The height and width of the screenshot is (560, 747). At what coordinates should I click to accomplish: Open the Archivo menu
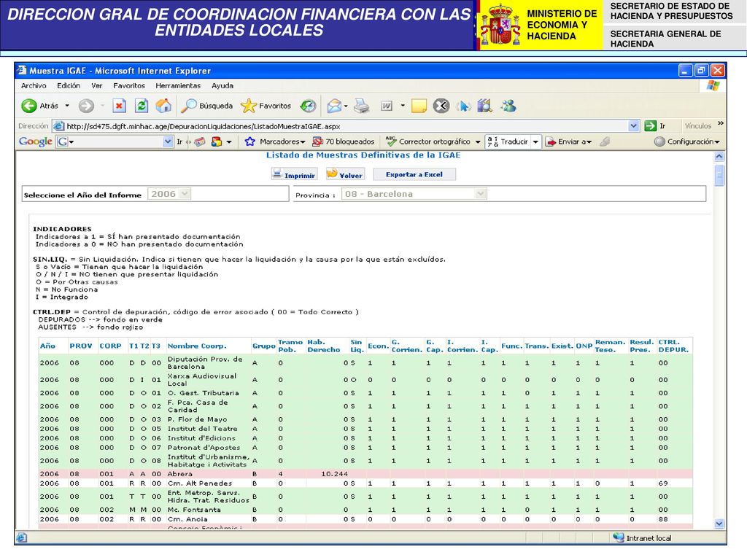tap(34, 86)
